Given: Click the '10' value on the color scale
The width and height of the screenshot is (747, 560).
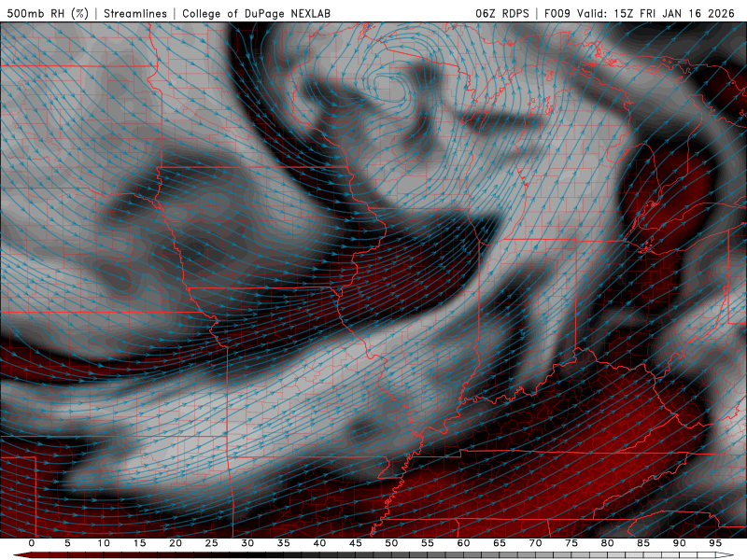Looking at the screenshot, I should coord(104,543).
